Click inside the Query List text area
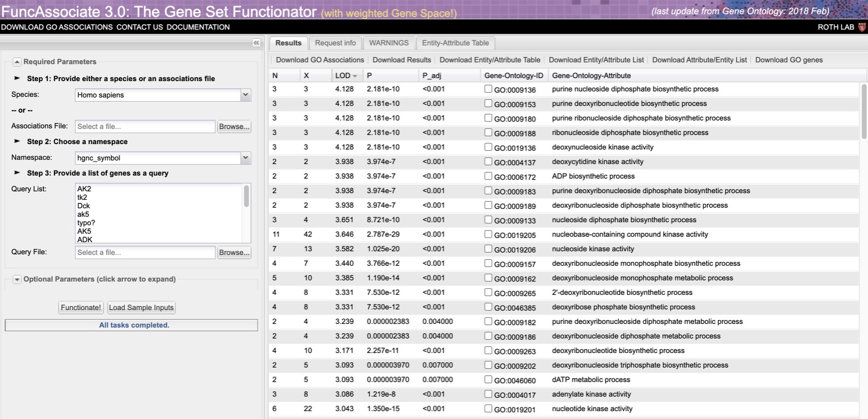 pyautogui.click(x=159, y=214)
